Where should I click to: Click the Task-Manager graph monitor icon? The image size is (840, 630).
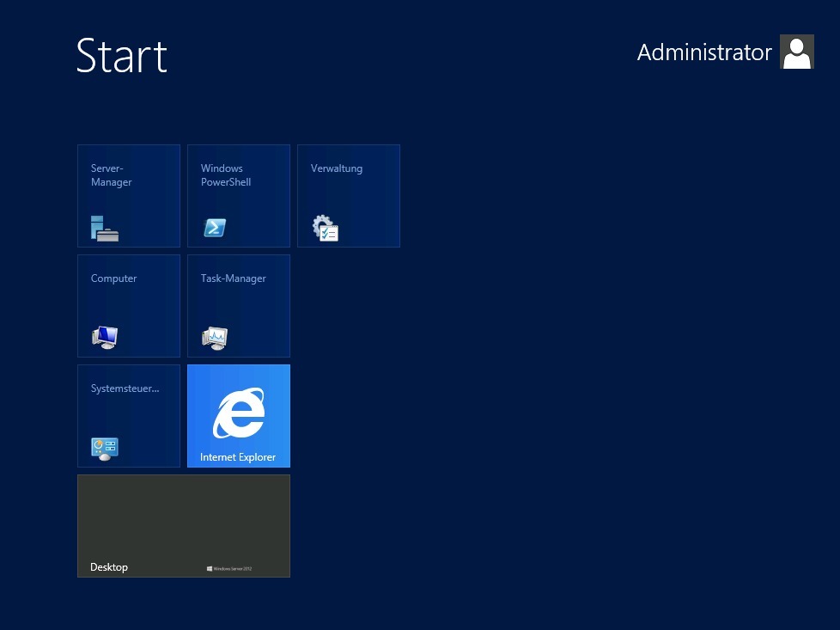[214, 338]
